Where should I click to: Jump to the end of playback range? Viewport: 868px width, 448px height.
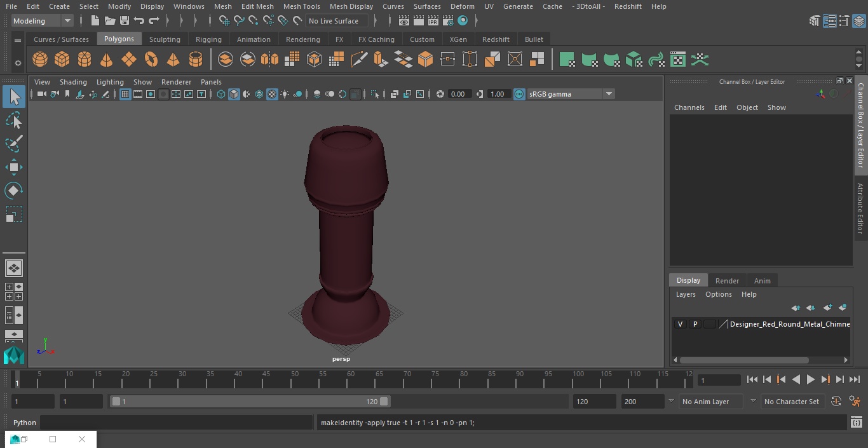pos(855,379)
